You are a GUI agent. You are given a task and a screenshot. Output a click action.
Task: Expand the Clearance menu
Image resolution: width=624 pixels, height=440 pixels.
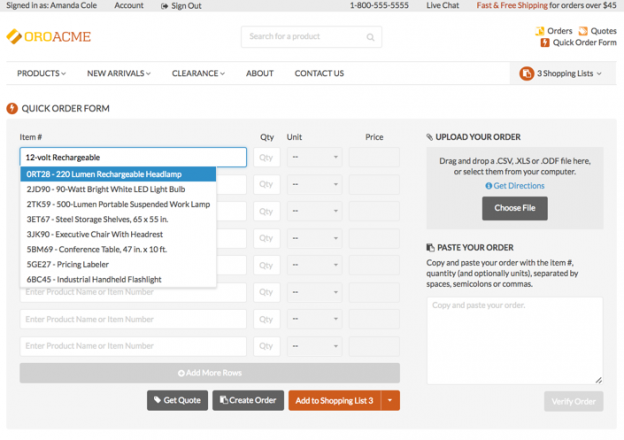click(x=198, y=73)
